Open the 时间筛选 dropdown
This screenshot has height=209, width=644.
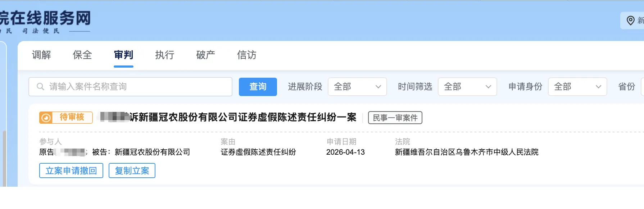click(467, 87)
